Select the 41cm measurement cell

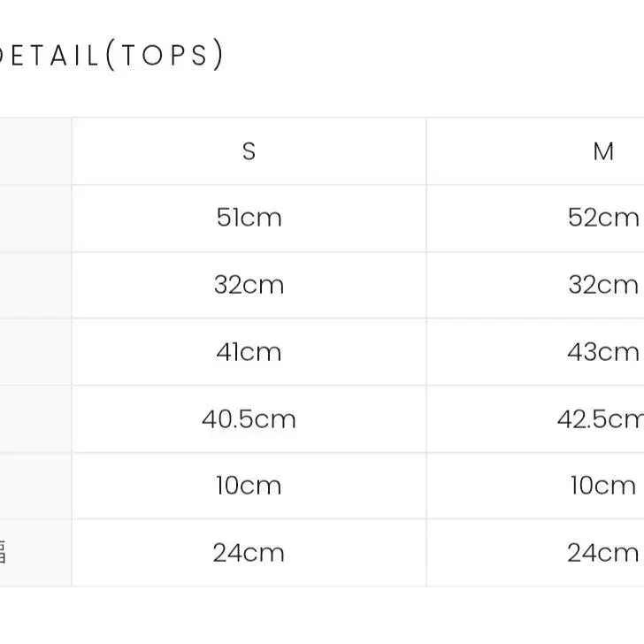[249, 352]
